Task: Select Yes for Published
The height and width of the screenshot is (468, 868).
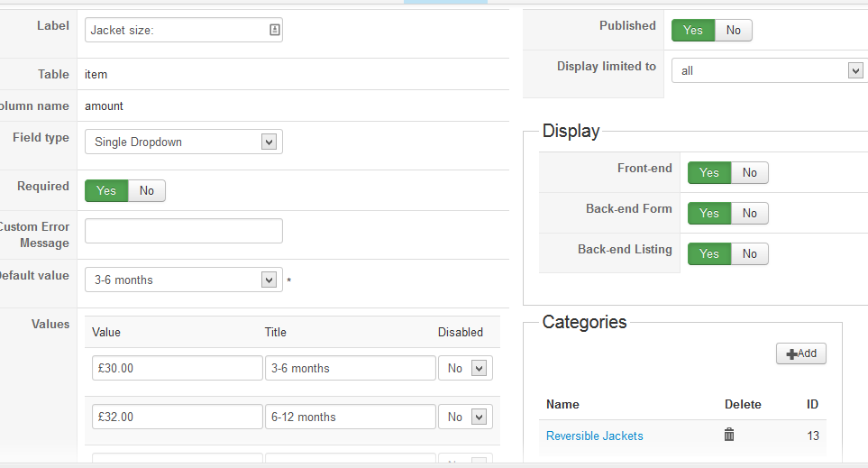Action: click(x=692, y=30)
